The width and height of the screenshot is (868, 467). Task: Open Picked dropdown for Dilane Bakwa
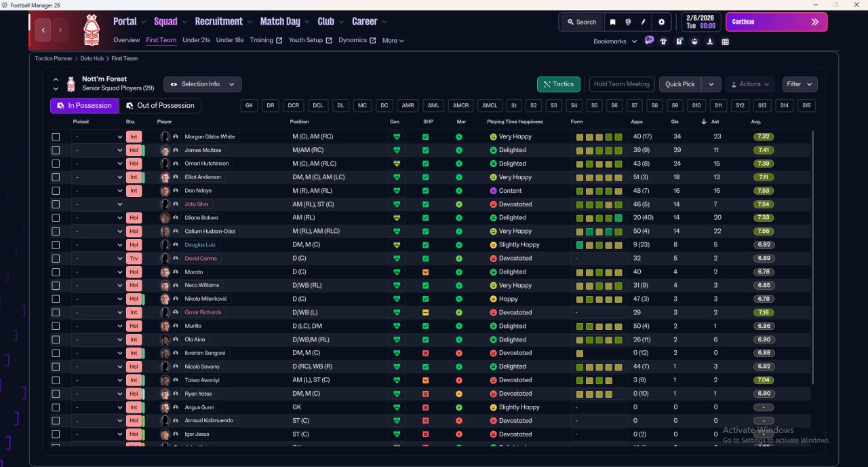tap(98, 218)
